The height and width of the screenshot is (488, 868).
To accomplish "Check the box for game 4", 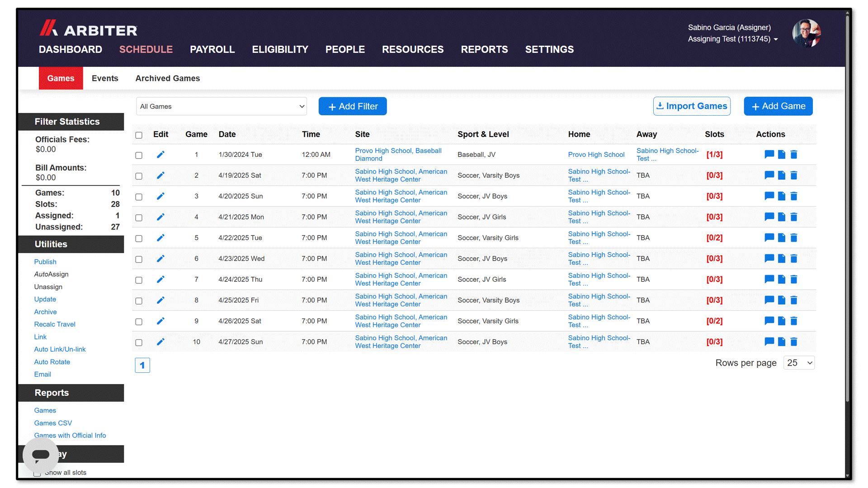I will click(139, 218).
